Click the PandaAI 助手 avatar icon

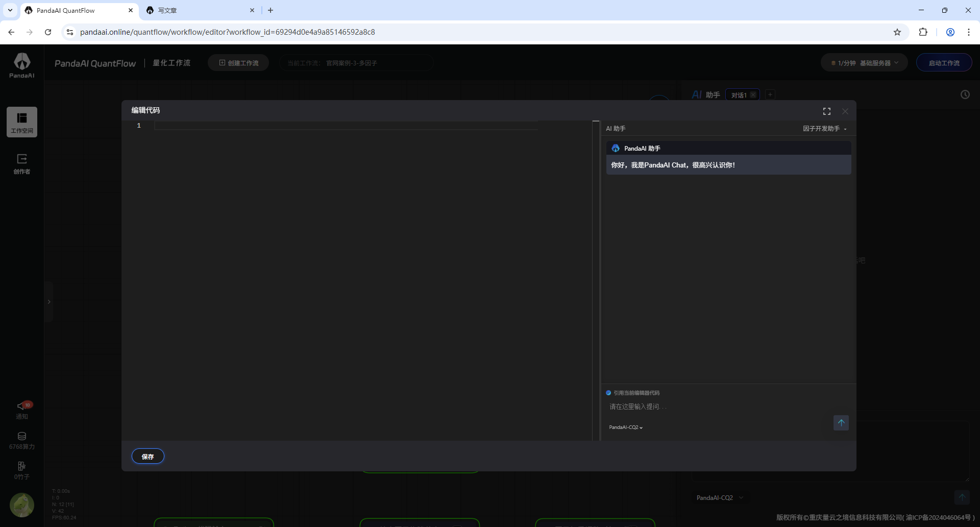tap(616, 148)
